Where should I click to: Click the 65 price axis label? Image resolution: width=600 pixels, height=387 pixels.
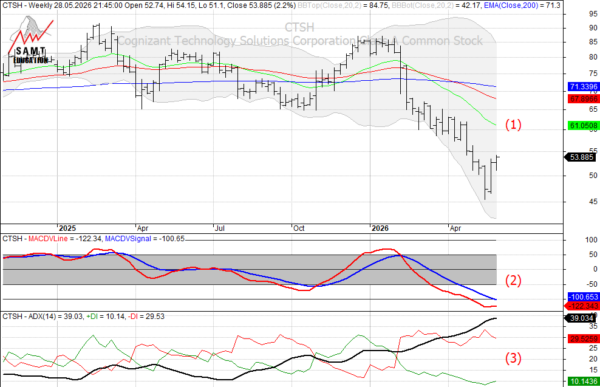point(593,109)
